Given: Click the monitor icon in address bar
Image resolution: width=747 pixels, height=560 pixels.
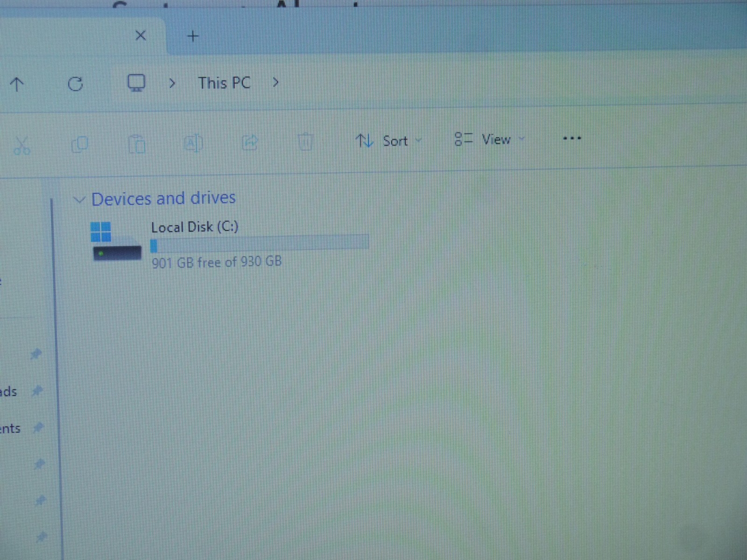Looking at the screenshot, I should tap(136, 83).
